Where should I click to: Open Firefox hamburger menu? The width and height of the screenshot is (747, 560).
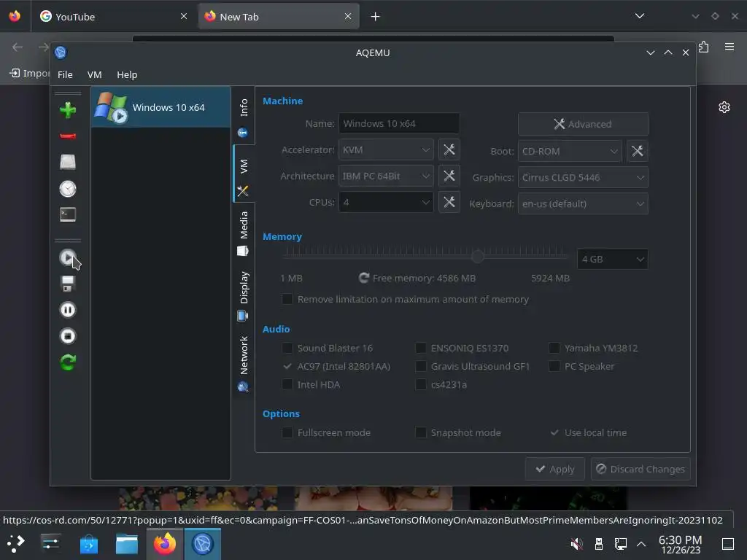pos(729,47)
